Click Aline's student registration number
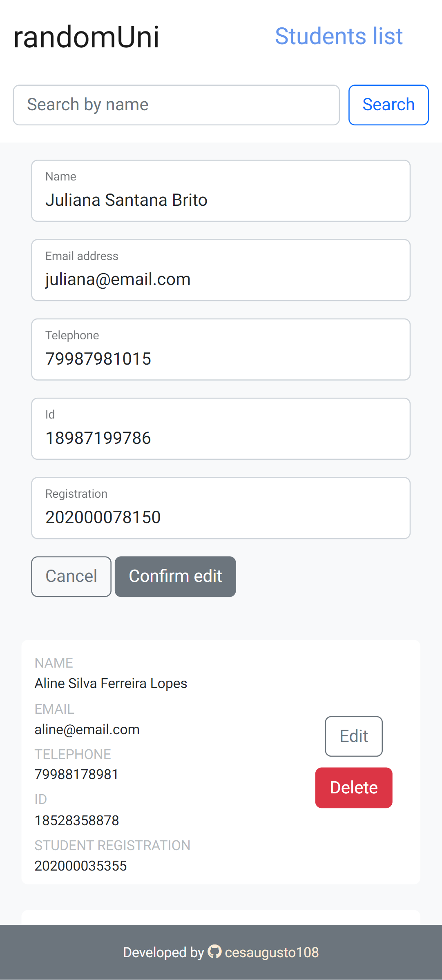The image size is (442, 980). tap(80, 866)
